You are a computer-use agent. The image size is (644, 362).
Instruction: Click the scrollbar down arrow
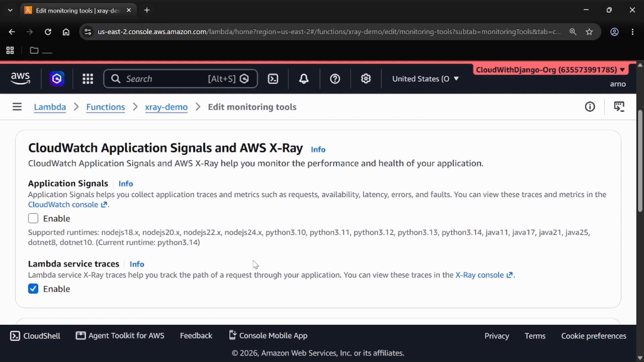pos(640,358)
